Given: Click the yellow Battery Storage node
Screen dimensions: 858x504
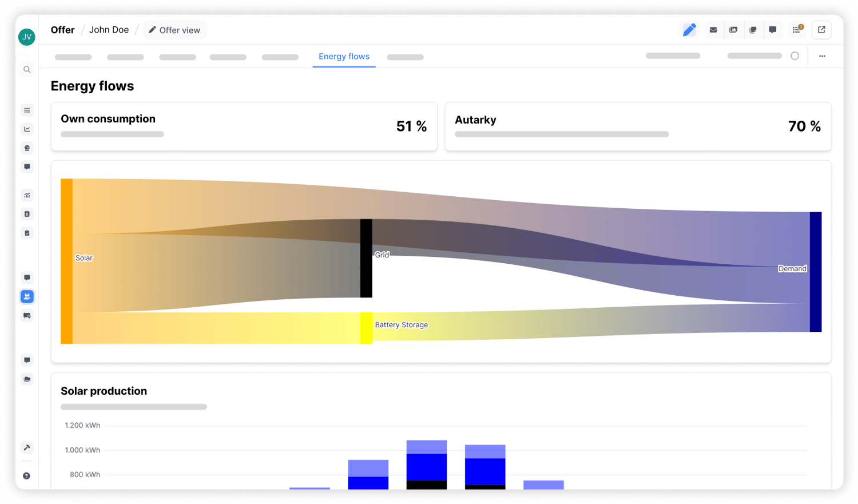Looking at the screenshot, I should click(x=366, y=328).
